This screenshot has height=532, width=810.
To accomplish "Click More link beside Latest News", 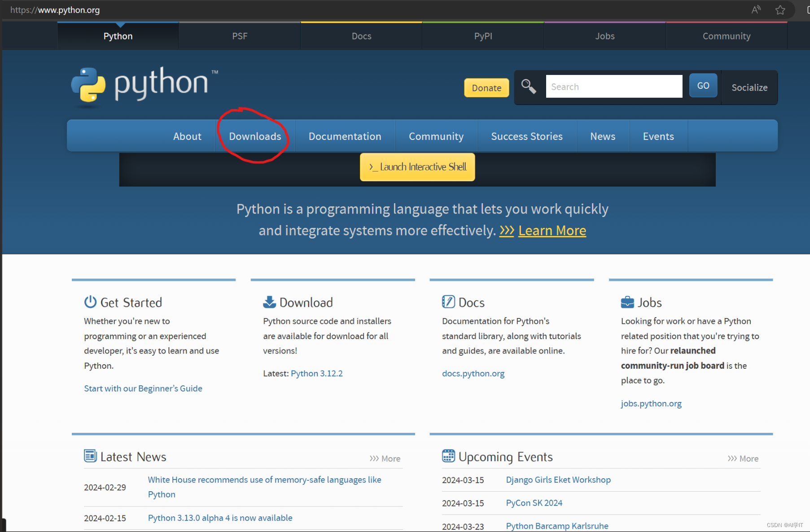I will click(385, 458).
